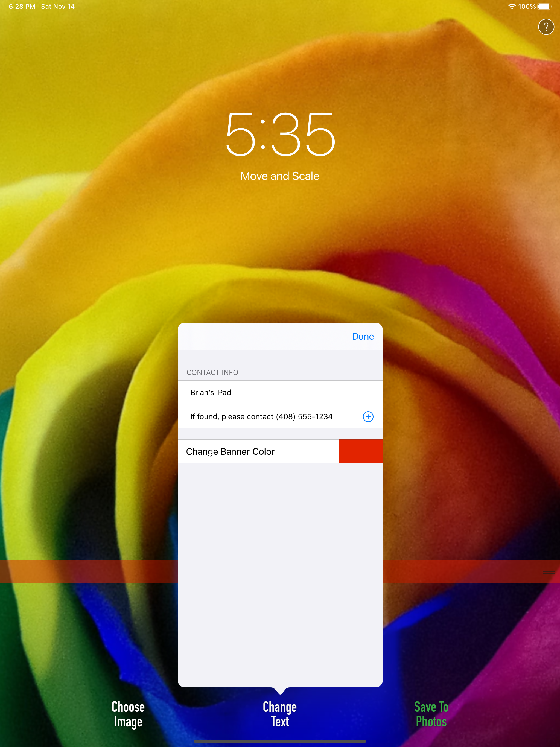Viewport: 560px width, 747px height.
Task: Tap the red banner color swatch
Action: point(360,451)
